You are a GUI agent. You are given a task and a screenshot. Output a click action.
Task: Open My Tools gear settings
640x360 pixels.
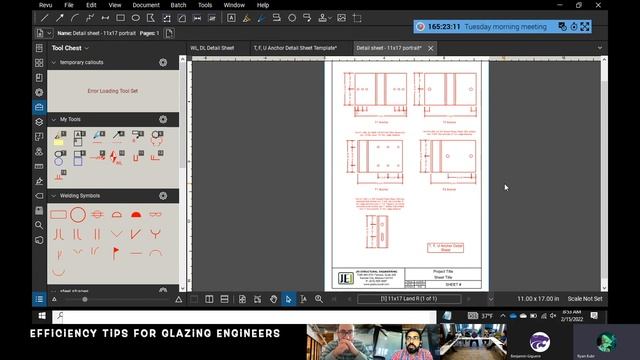point(163,119)
